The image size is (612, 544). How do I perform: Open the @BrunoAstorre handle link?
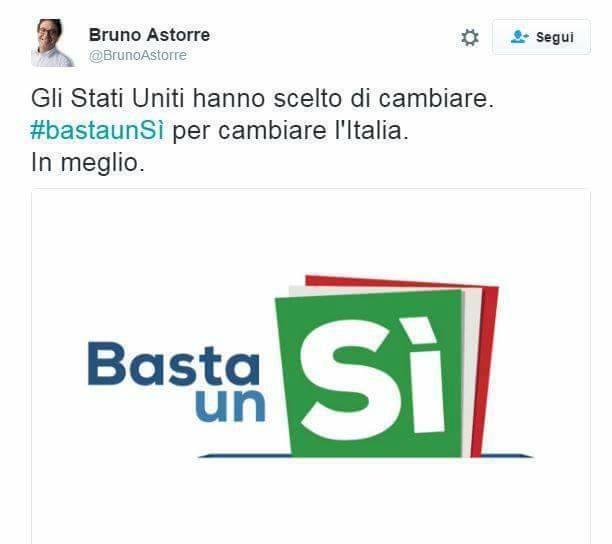pos(138,55)
